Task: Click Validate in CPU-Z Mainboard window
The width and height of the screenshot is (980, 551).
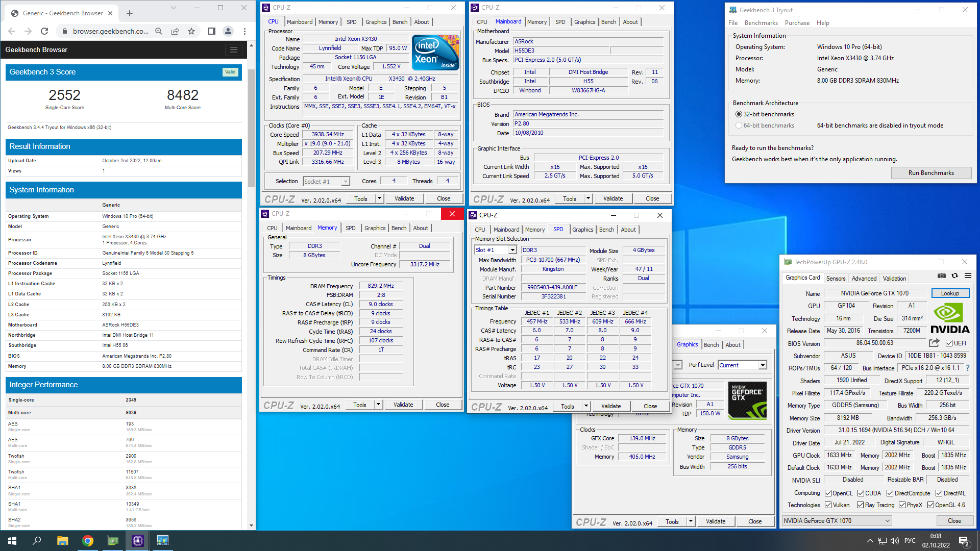Action: [612, 198]
